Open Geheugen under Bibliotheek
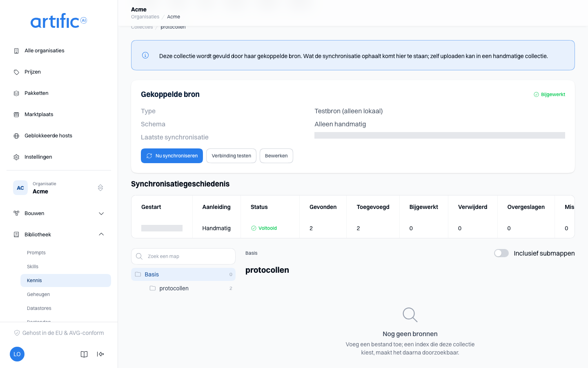588x368 pixels. pos(66,294)
